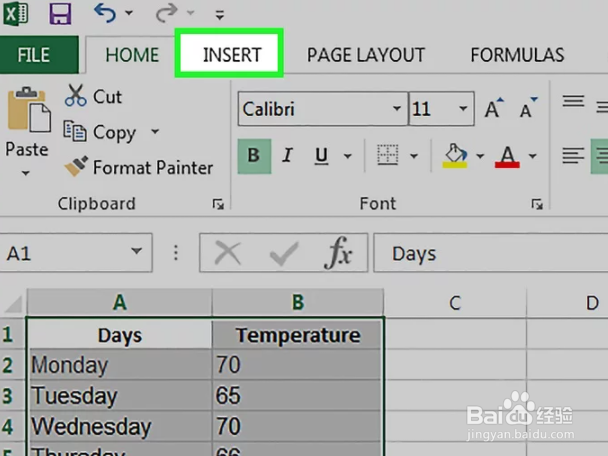Click the Save floppy disk icon
Image resolution: width=608 pixels, height=456 pixels.
tap(60, 14)
